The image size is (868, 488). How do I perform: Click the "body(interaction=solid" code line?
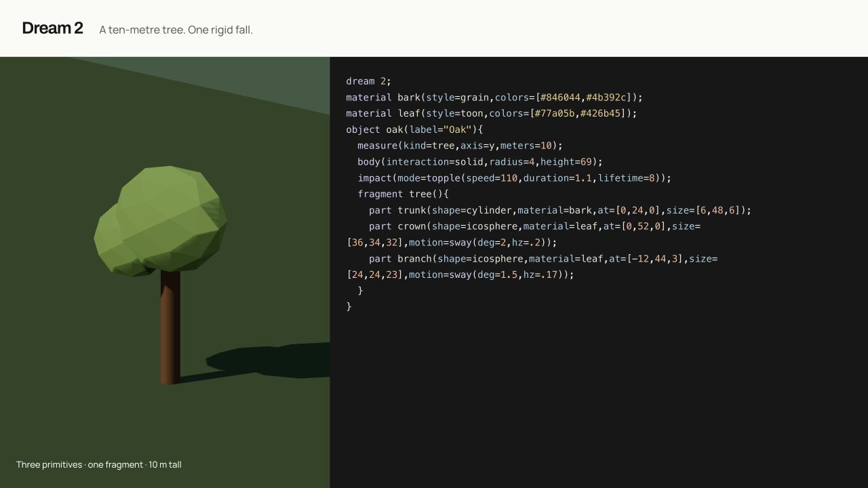click(x=480, y=162)
